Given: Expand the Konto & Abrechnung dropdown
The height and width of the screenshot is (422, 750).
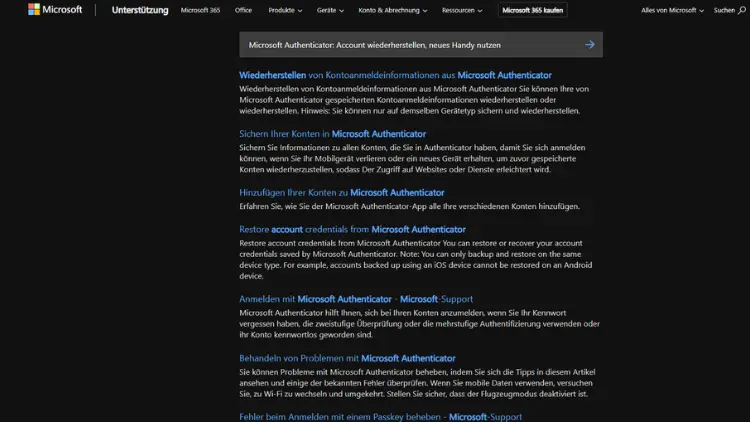Looking at the screenshot, I should point(393,10).
